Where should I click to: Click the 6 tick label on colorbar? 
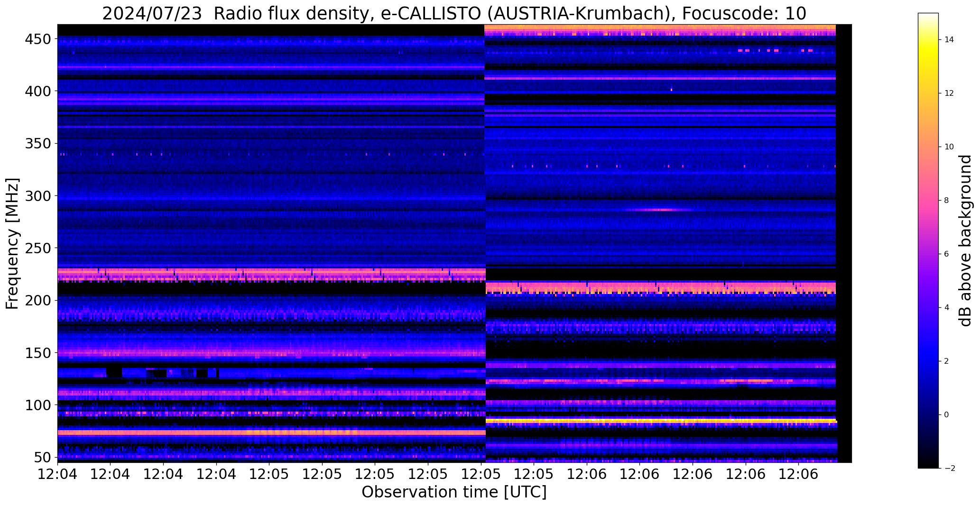[x=947, y=254]
